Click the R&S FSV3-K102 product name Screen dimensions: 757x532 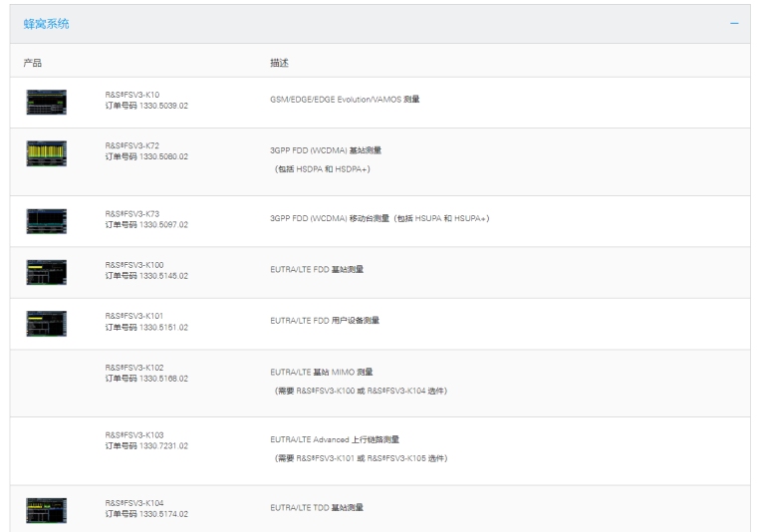click(134, 368)
